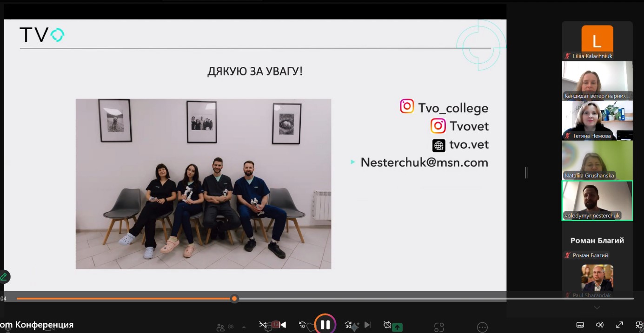Mute the player volume

(600, 325)
